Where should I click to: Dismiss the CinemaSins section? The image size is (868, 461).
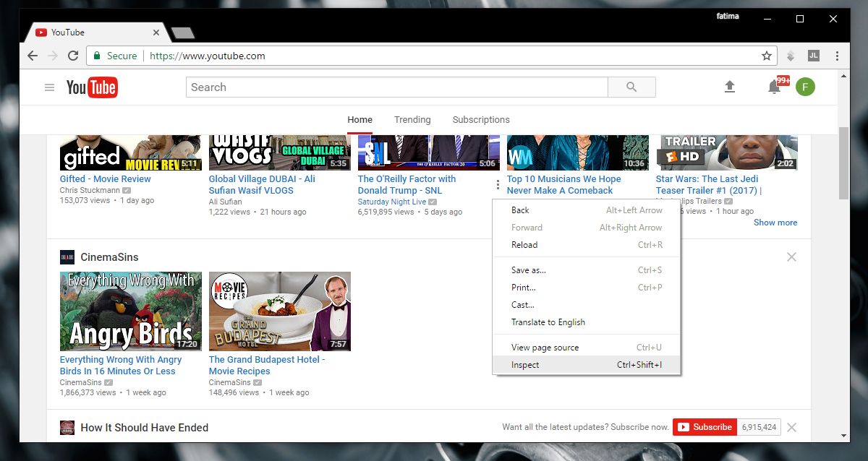pyautogui.click(x=791, y=257)
